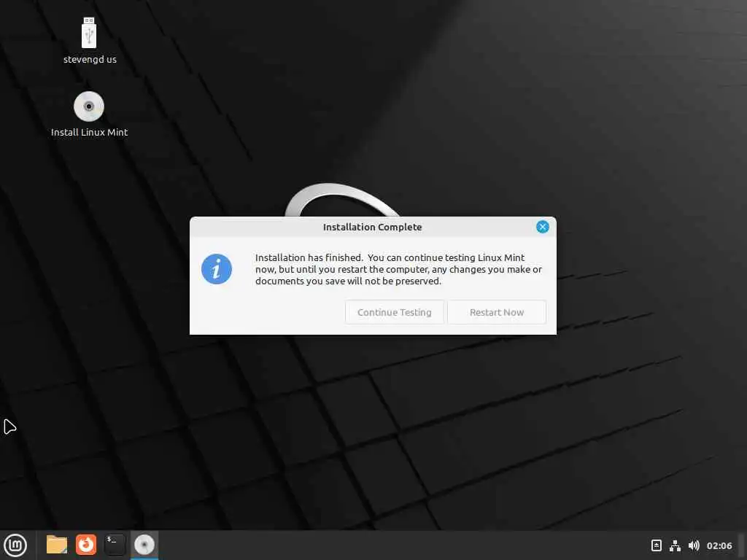Screen dimensions: 747x560
Task: Select the installer disc item in taskbar
Action: tap(144, 545)
